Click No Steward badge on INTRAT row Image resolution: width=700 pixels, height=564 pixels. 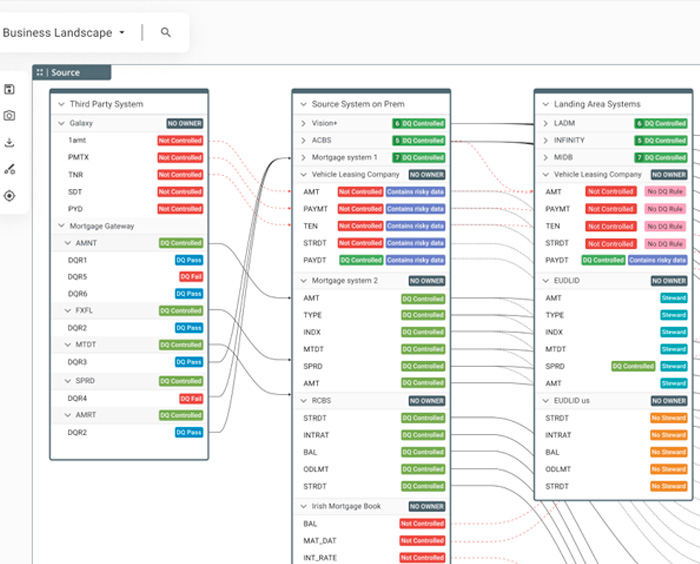click(x=668, y=435)
